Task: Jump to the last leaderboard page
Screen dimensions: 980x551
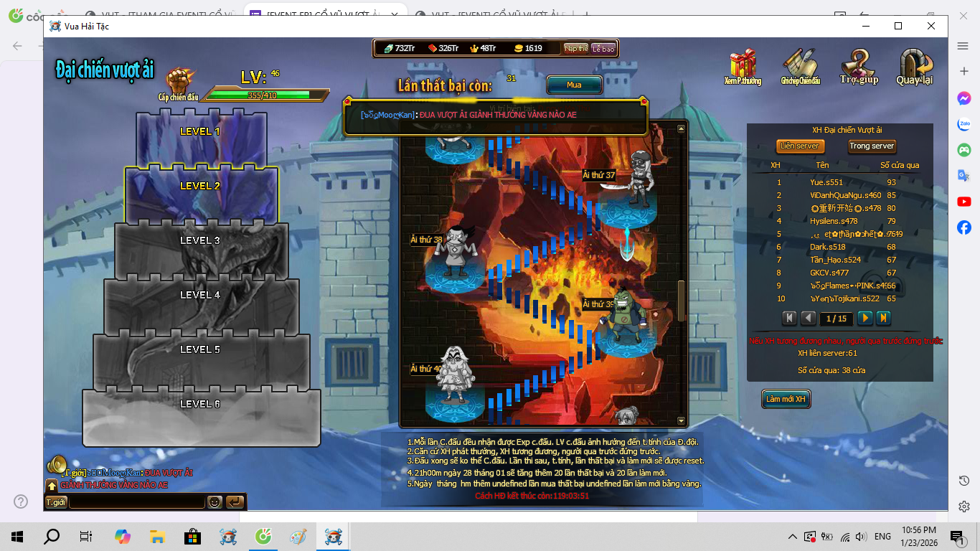Action: (x=883, y=318)
